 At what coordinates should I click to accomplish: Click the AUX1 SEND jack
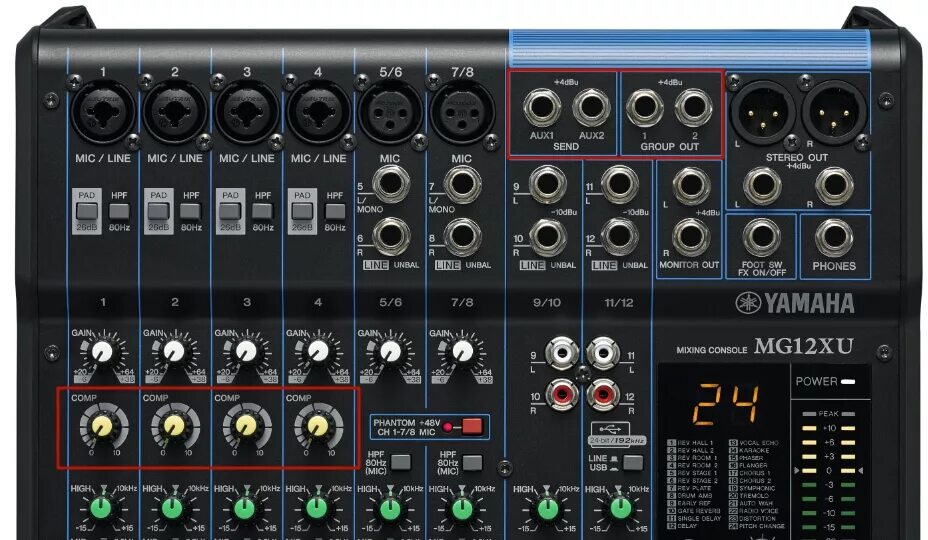coord(542,108)
